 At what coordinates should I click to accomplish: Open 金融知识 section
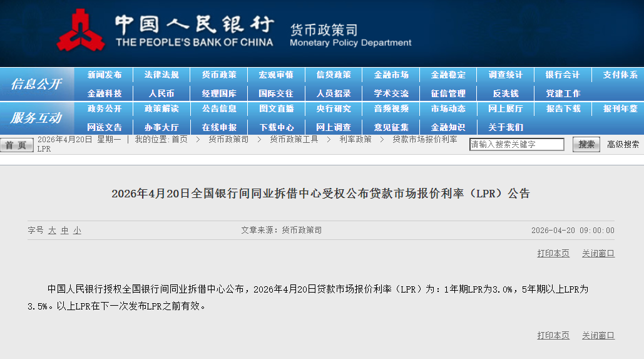tap(448, 127)
